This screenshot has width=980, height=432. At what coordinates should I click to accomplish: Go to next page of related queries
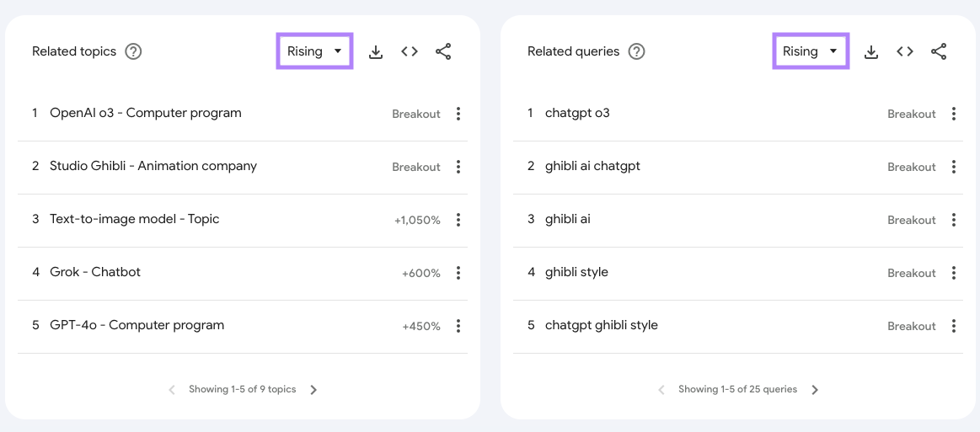(815, 390)
